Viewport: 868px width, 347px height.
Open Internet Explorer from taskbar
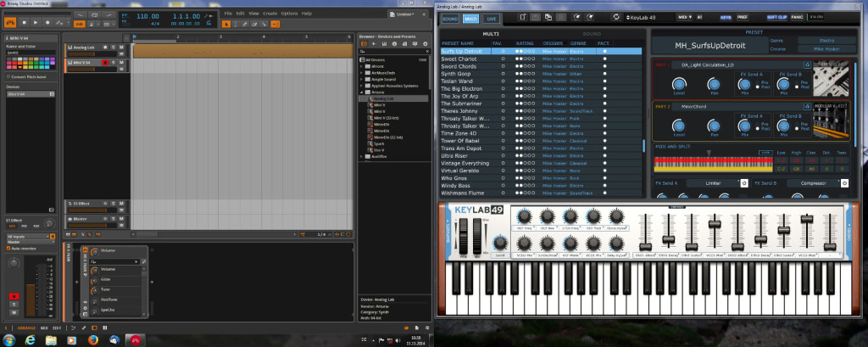[x=31, y=339]
